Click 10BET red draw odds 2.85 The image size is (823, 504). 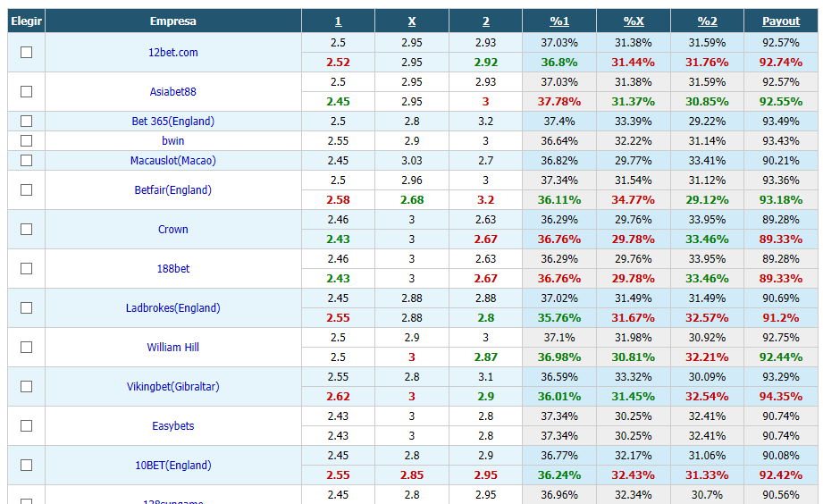tap(412, 475)
